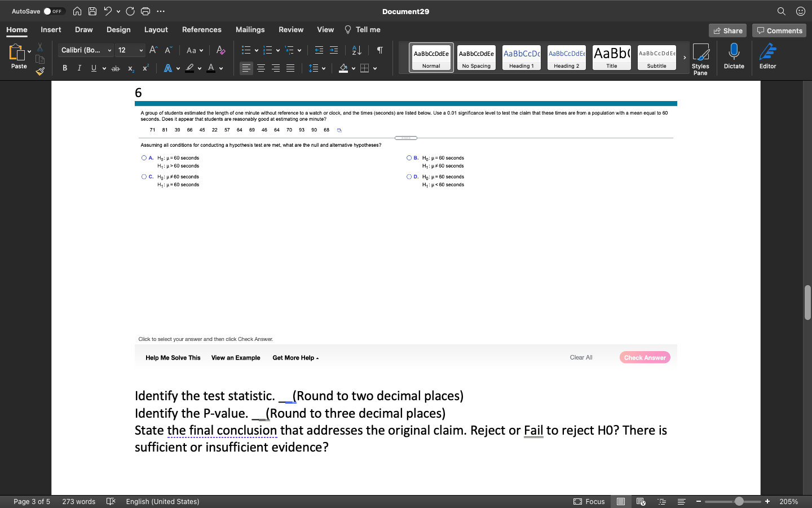812x508 pixels.
Task: Select the Italic formatting icon
Action: [x=79, y=68]
